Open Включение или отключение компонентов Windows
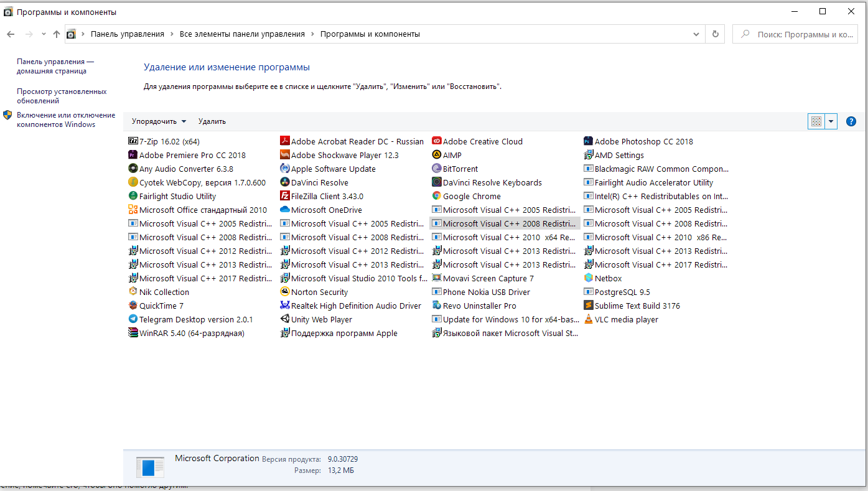The image size is (868, 491). click(x=66, y=119)
